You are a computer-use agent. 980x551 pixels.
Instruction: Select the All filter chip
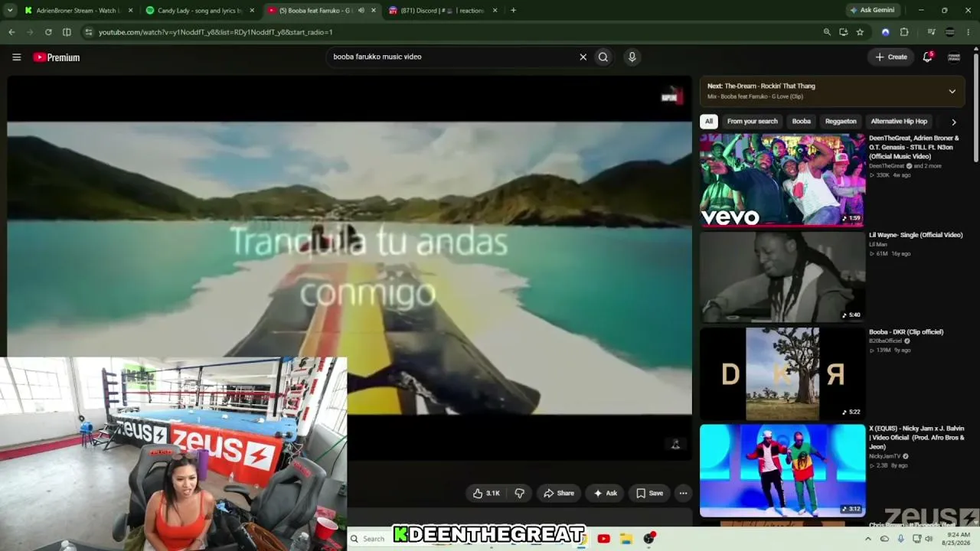click(x=709, y=121)
